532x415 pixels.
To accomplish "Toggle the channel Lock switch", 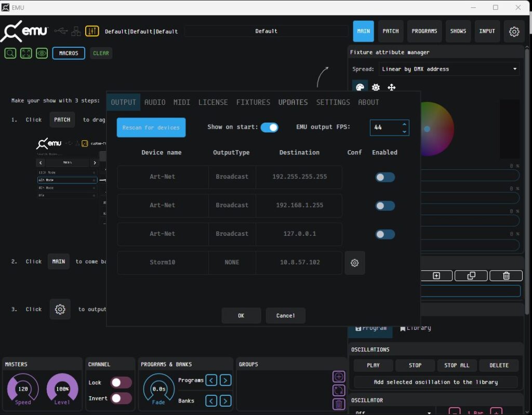I will click(x=121, y=382).
